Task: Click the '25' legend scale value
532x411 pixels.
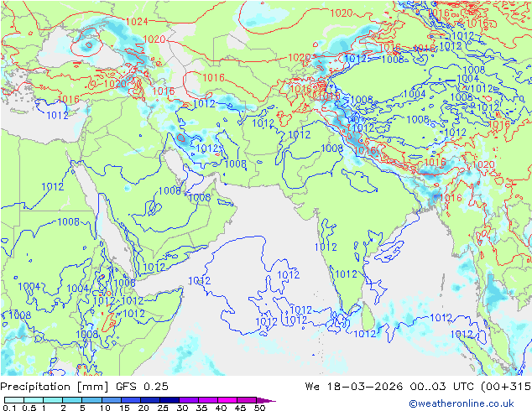Action: coord(163,408)
